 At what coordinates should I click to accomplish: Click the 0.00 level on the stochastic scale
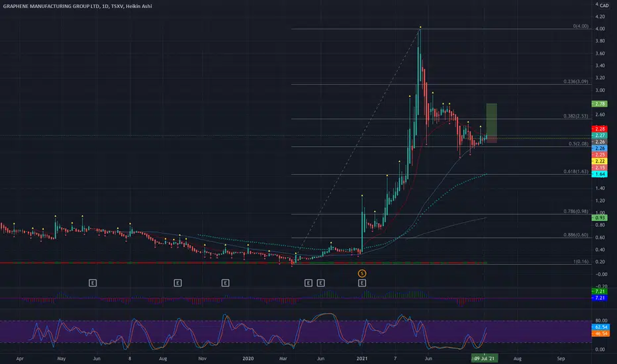600,349
